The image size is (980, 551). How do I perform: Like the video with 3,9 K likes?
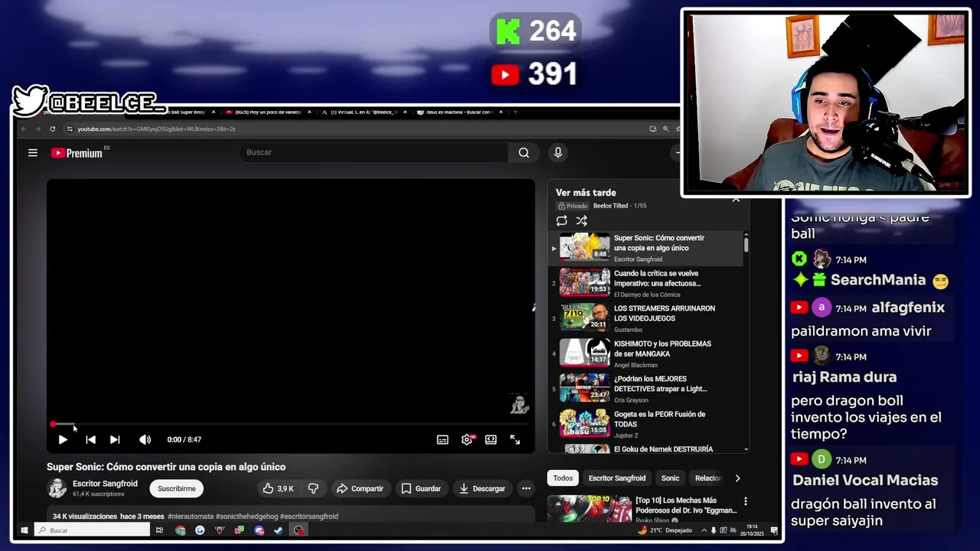pos(278,488)
